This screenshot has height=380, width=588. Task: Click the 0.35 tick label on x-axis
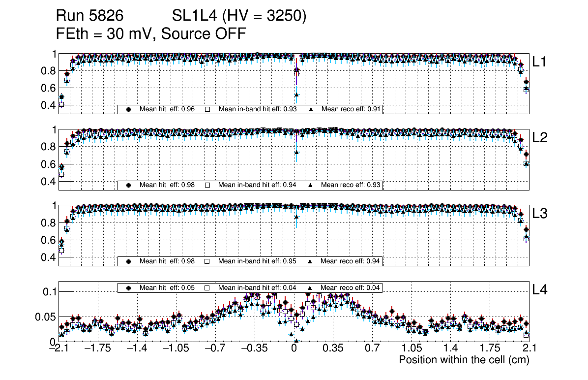pyautogui.click(x=333, y=348)
